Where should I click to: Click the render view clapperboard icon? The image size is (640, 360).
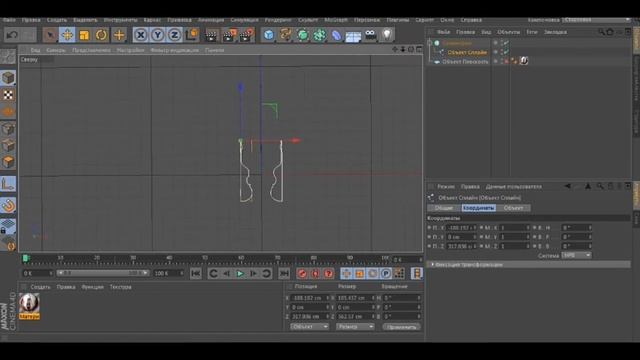coord(211,35)
